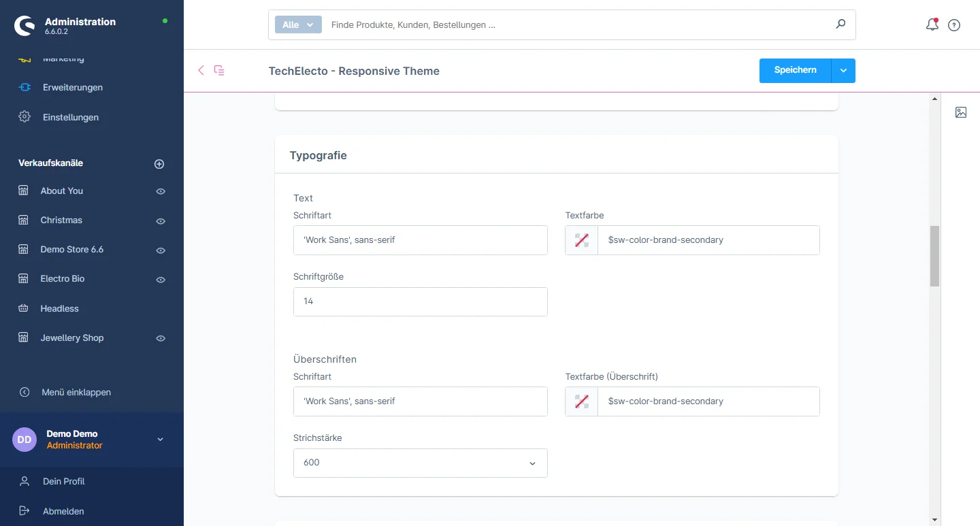Open the Alle search filter dropdown
This screenshot has width=980, height=526.
(297, 24)
